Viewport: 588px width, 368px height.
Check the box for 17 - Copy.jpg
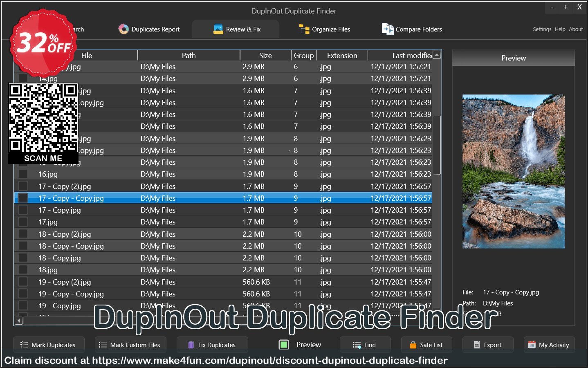click(x=23, y=210)
